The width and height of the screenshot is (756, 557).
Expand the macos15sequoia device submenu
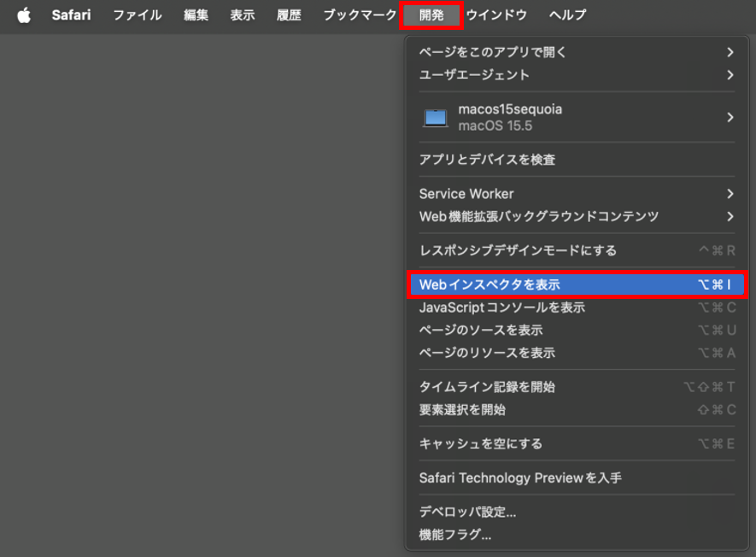coord(577,117)
